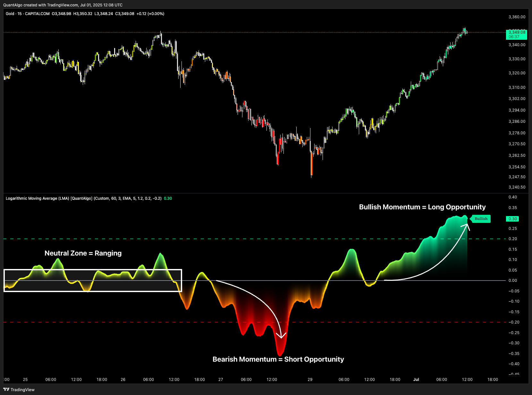This screenshot has height=395, width=532.
Task: Click the 0.35 indicator scale label
Action: pos(513,208)
